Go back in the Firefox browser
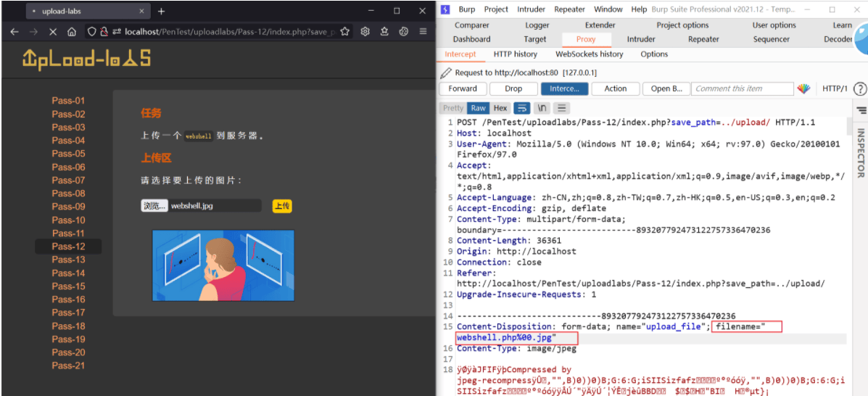Image resolution: width=868 pixels, height=396 pixels. coord(15,32)
